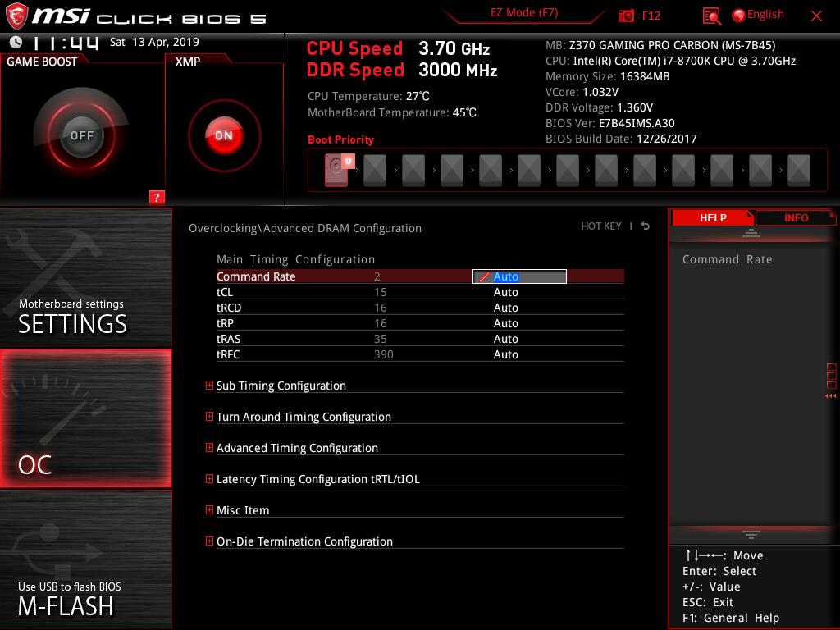Screen dimensions: 840x630
Task: Select the second empty boot priority slot
Action: point(413,171)
